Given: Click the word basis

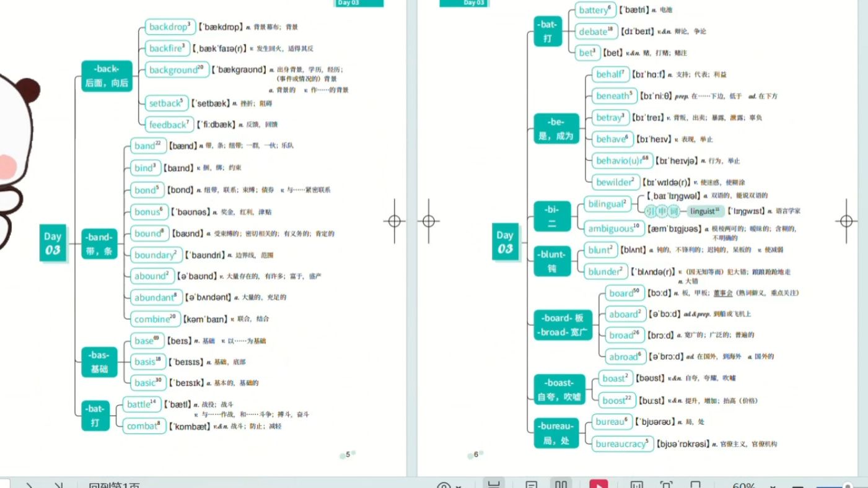Looking at the screenshot, I should pyautogui.click(x=147, y=362).
